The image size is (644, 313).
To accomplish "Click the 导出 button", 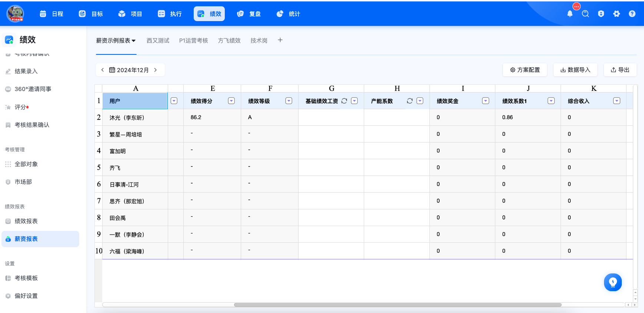I will 620,70.
